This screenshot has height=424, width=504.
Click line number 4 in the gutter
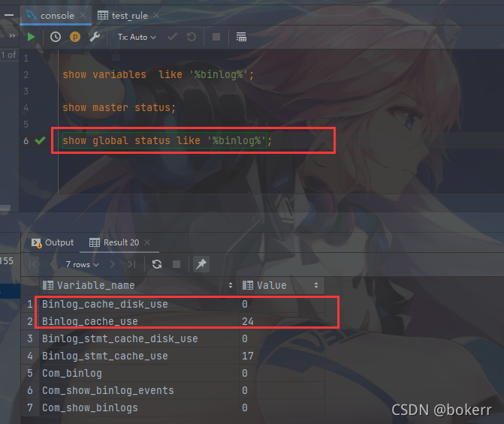coord(26,107)
